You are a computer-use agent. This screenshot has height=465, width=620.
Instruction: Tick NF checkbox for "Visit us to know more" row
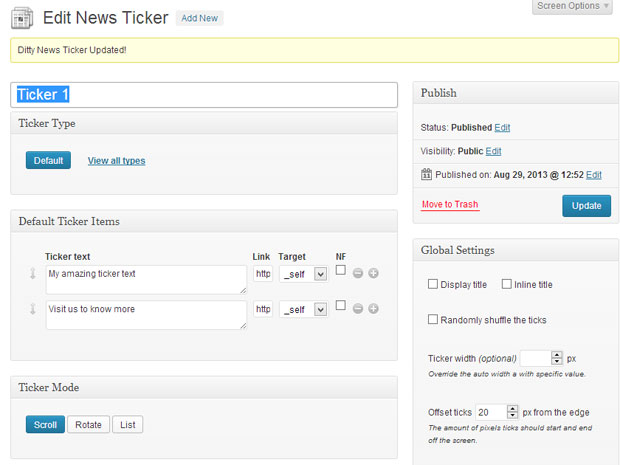pos(340,305)
